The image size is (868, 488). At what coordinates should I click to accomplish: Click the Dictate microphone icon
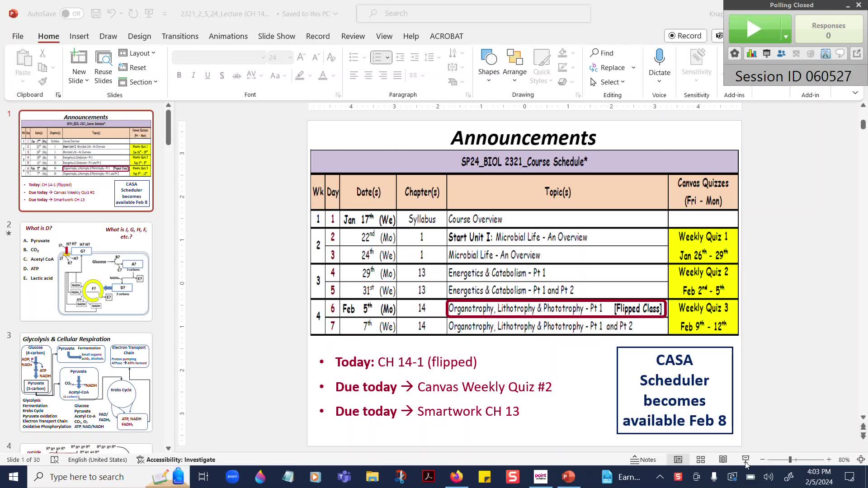click(x=659, y=57)
